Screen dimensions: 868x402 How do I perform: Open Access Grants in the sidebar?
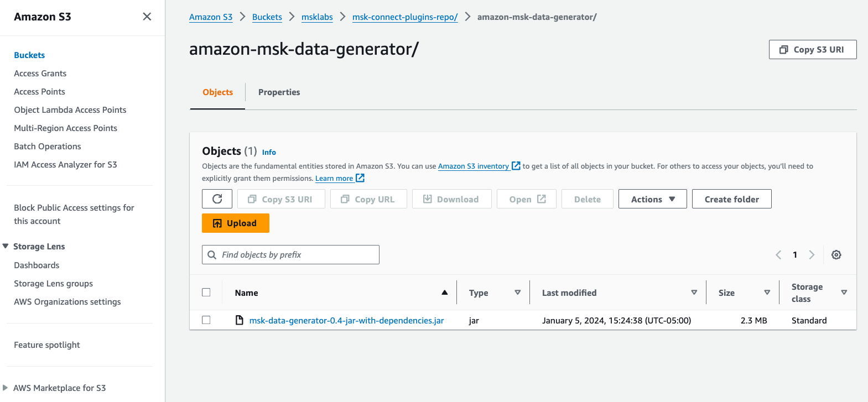(40, 74)
